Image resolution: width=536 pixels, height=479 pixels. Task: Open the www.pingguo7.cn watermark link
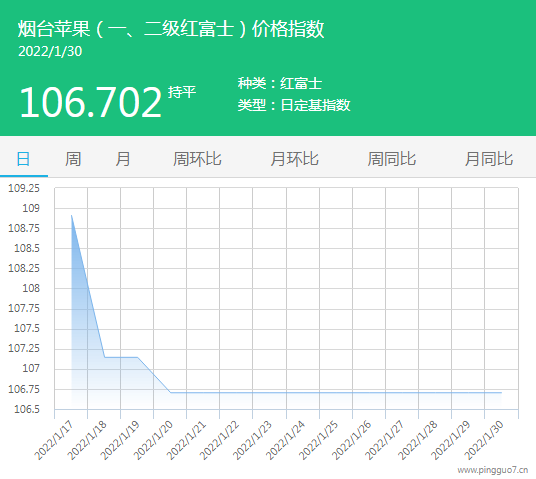point(493,470)
